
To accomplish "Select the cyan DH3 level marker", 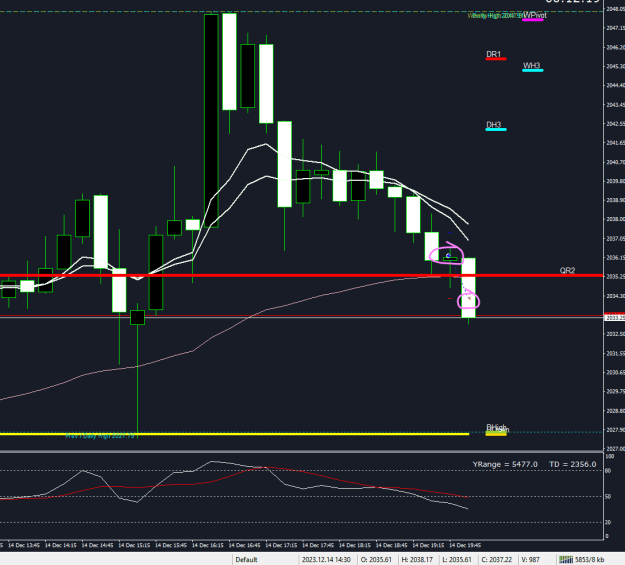I will click(496, 130).
